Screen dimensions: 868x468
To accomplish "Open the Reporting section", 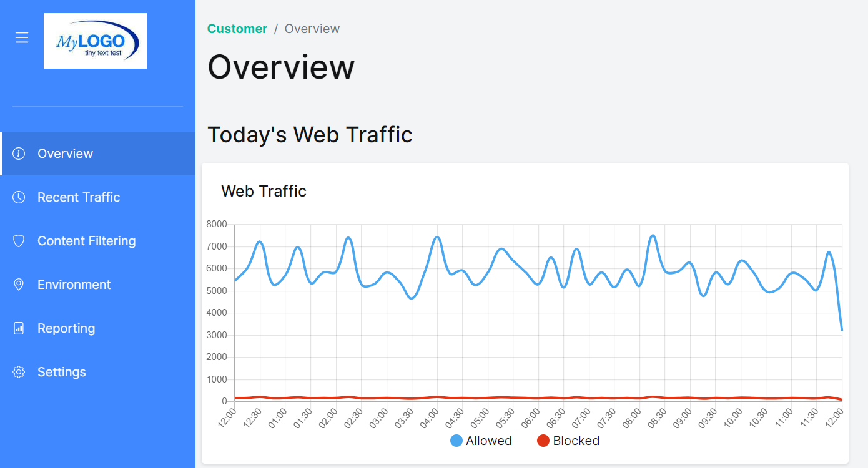I will tap(66, 328).
